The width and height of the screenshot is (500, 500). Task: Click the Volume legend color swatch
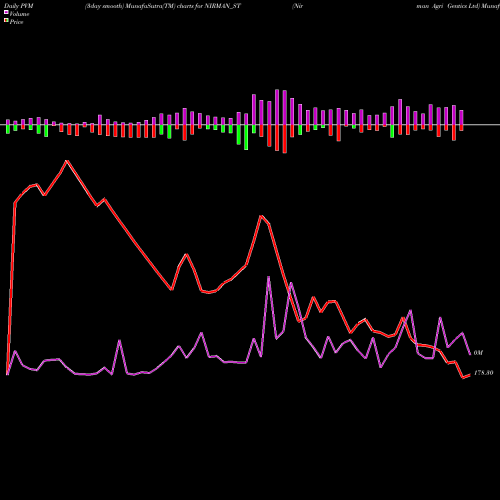(x=6, y=13)
